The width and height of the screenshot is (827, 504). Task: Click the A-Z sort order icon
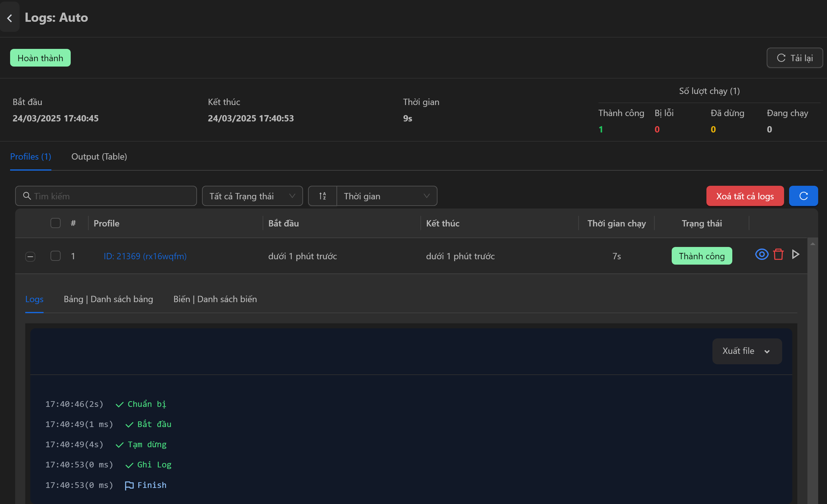click(322, 196)
